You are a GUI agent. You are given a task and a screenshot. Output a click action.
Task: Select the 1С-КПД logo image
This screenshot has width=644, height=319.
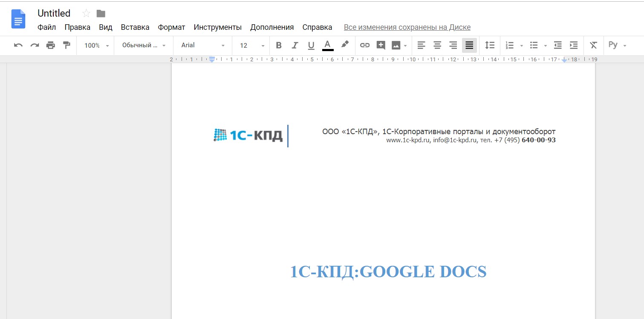(x=248, y=135)
